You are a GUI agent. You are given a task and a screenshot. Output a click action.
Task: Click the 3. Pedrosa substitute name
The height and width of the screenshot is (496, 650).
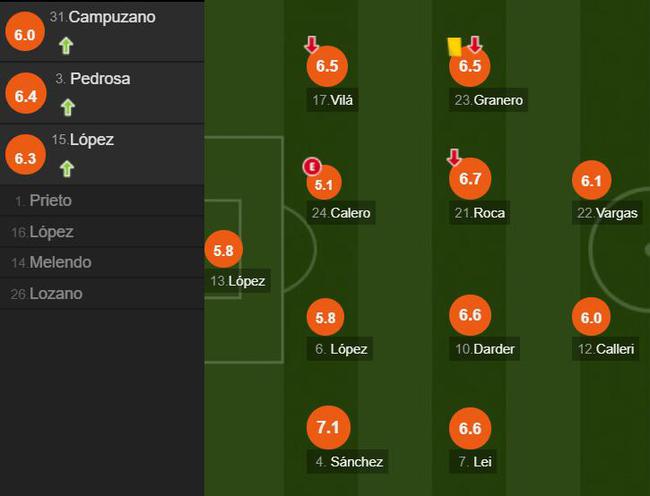(x=93, y=78)
